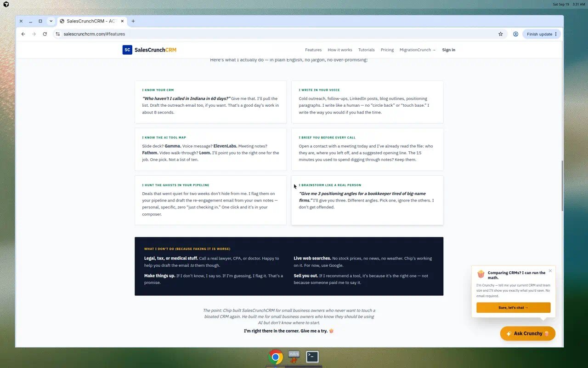Open the Pricing nav link
588x368 pixels.
coord(387,50)
